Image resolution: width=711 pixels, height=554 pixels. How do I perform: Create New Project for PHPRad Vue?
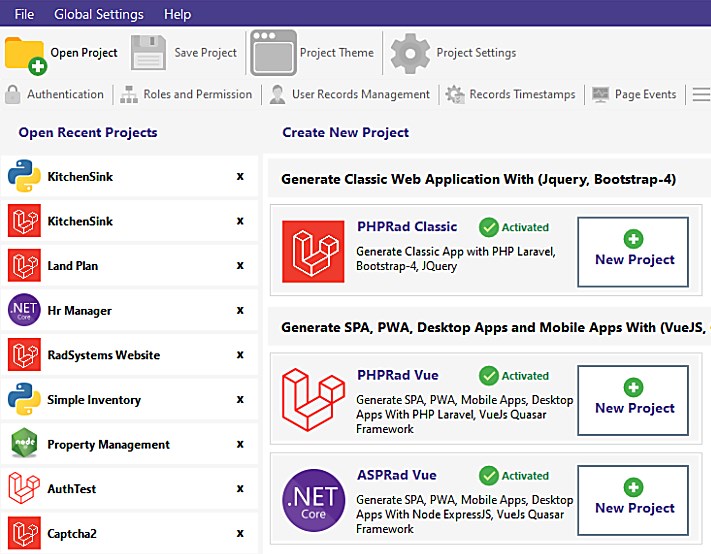[634, 399]
